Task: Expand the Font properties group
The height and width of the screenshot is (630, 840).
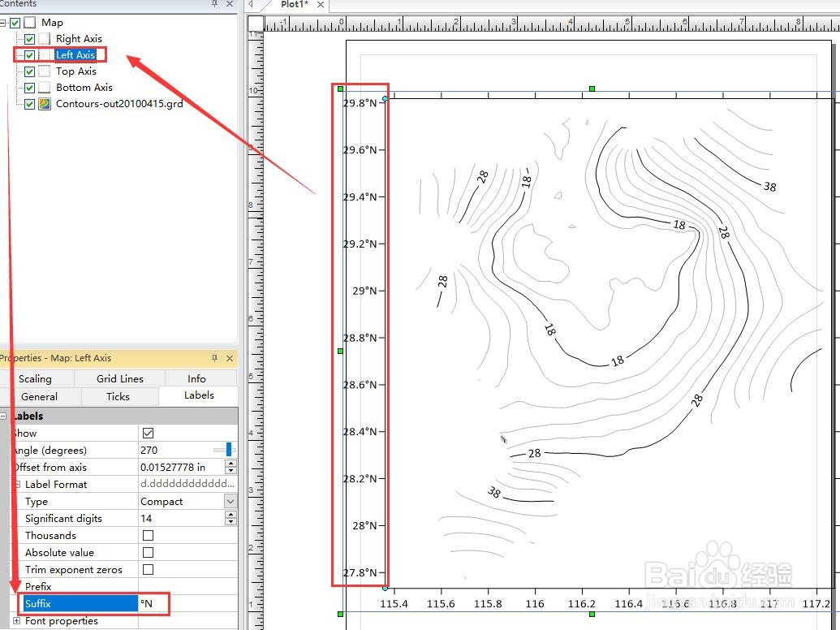Action: [x=16, y=621]
